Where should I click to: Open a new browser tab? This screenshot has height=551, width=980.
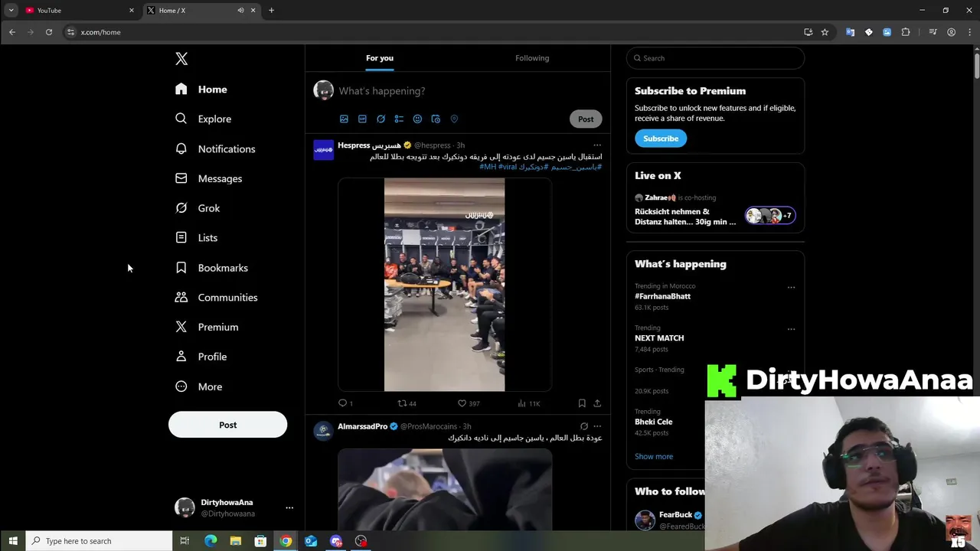pos(271,10)
